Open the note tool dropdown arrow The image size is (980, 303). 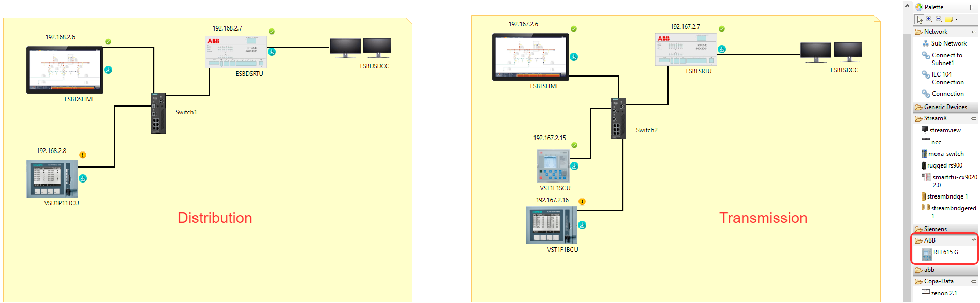tap(956, 20)
